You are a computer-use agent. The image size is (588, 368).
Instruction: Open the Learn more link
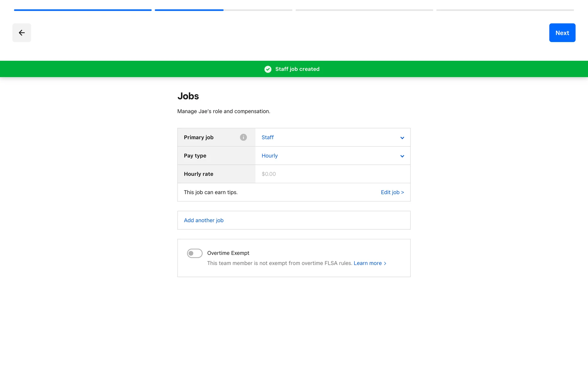tap(367, 263)
